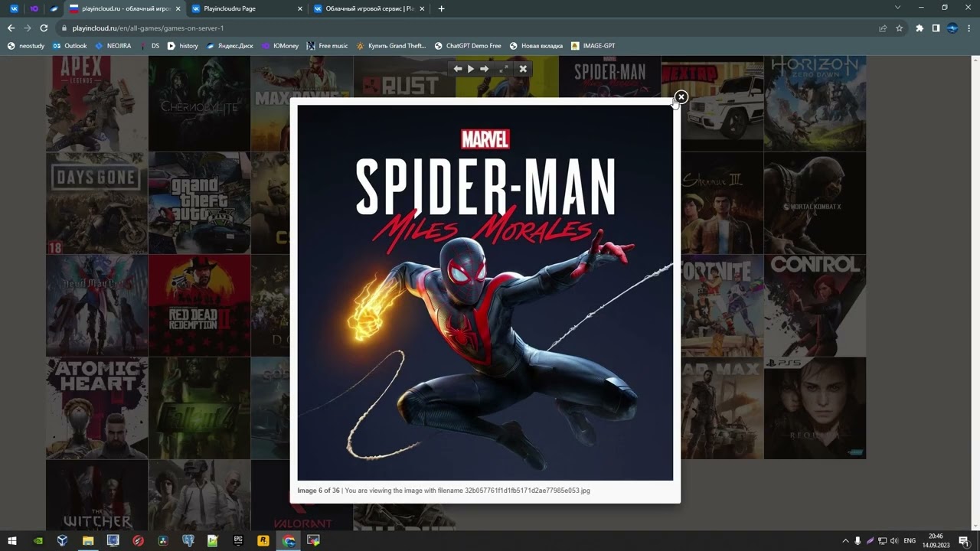Go back in browser history

point(11,28)
